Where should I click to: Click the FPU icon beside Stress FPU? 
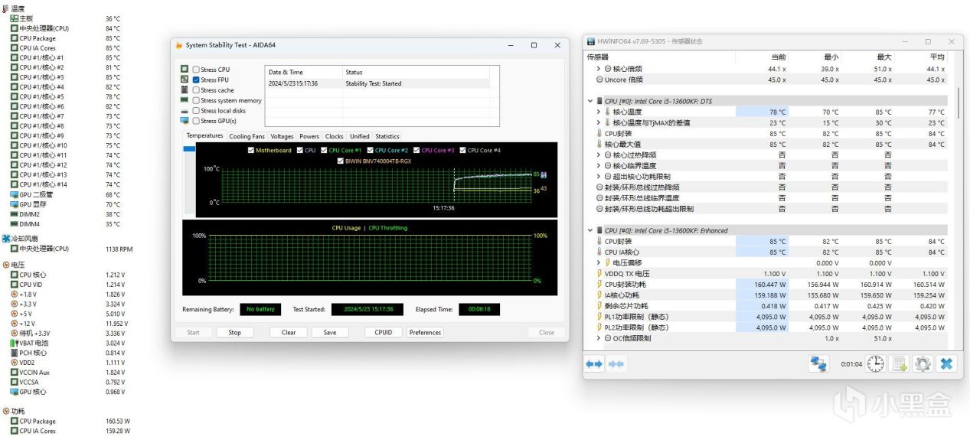click(185, 79)
